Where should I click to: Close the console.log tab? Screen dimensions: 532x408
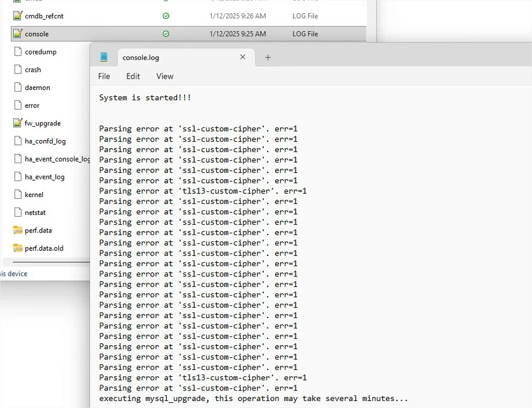point(243,57)
